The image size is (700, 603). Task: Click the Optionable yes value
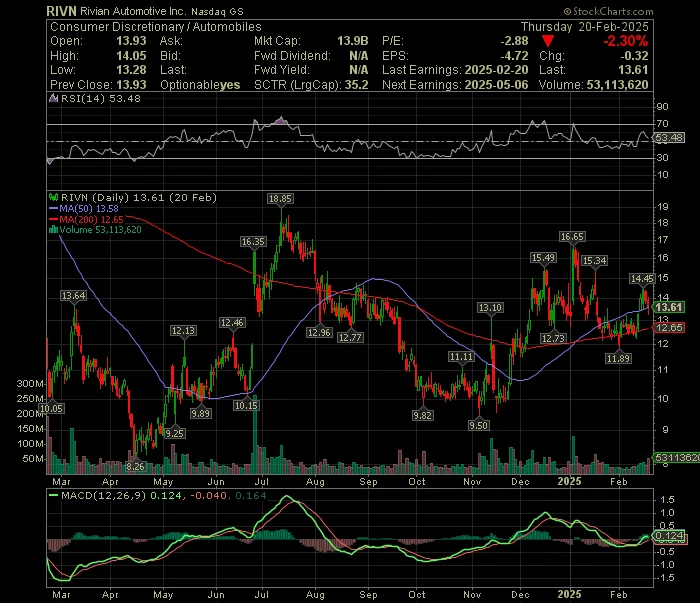pos(229,85)
